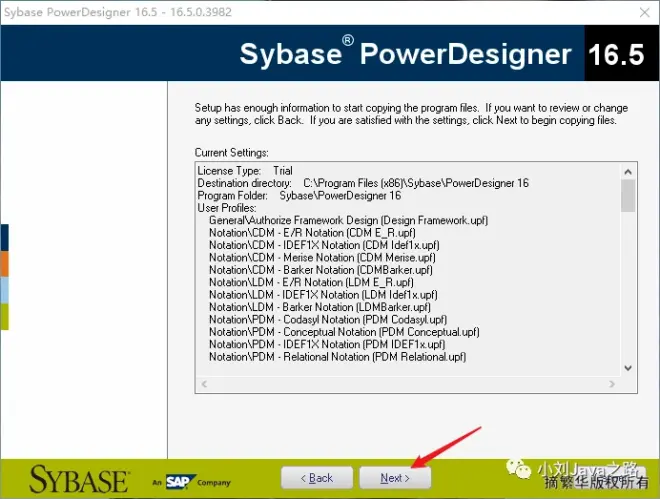Screen dimensions: 660x499
Task: Click the 'Current Settings:' label
Action: click(232, 153)
